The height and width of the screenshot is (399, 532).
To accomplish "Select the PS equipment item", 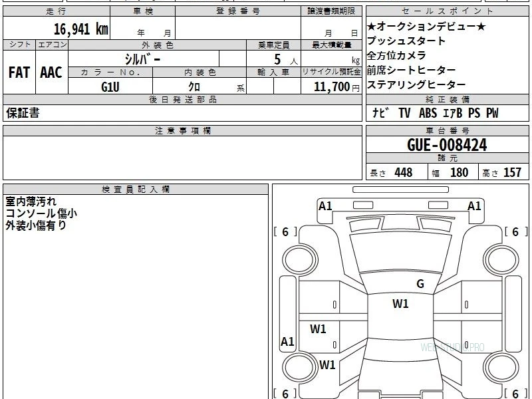I will tap(474, 112).
